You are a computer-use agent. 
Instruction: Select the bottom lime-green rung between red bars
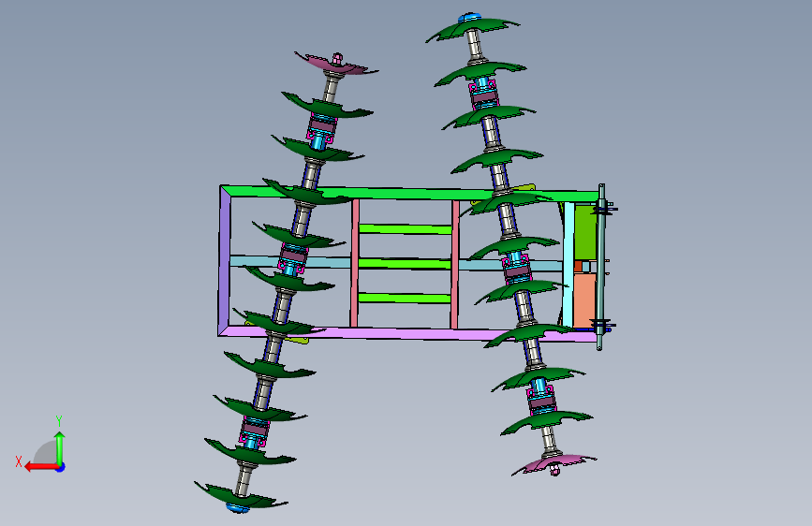click(405, 298)
